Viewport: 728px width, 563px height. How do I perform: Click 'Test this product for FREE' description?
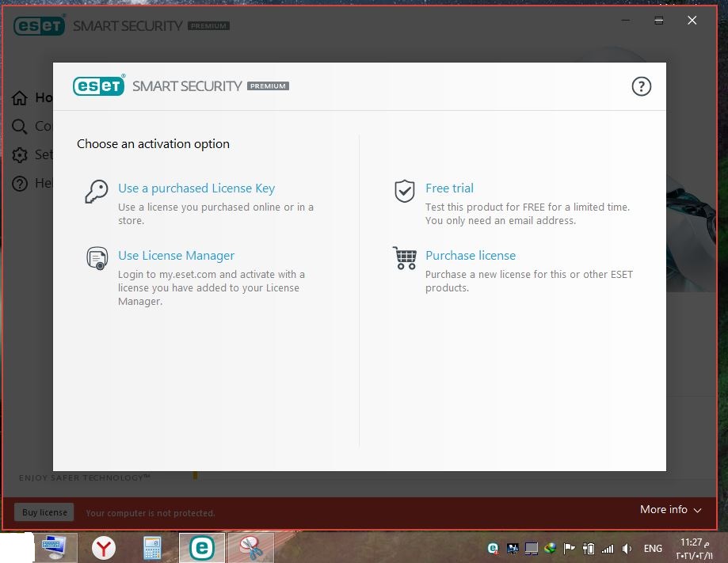[x=528, y=214]
